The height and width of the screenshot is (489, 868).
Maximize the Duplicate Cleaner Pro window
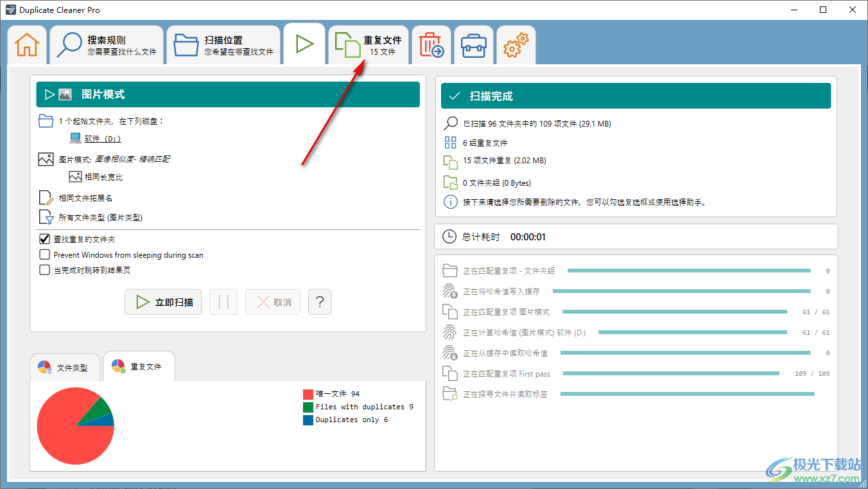pyautogui.click(x=823, y=10)
